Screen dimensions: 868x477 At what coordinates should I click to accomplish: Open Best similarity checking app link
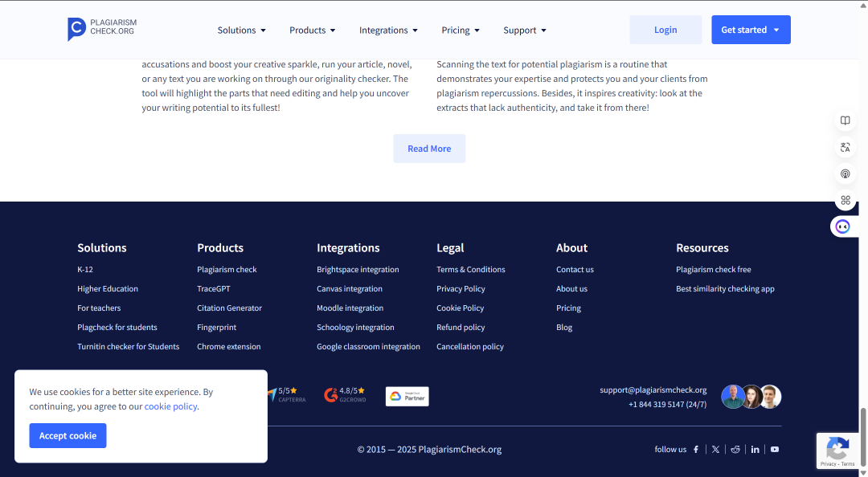[725, 289]
